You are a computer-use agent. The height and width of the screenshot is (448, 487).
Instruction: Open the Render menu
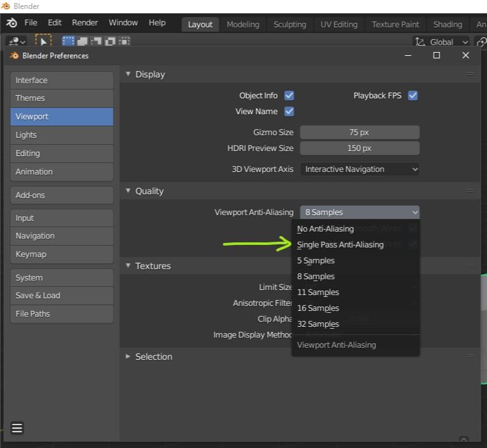(85, 23)
